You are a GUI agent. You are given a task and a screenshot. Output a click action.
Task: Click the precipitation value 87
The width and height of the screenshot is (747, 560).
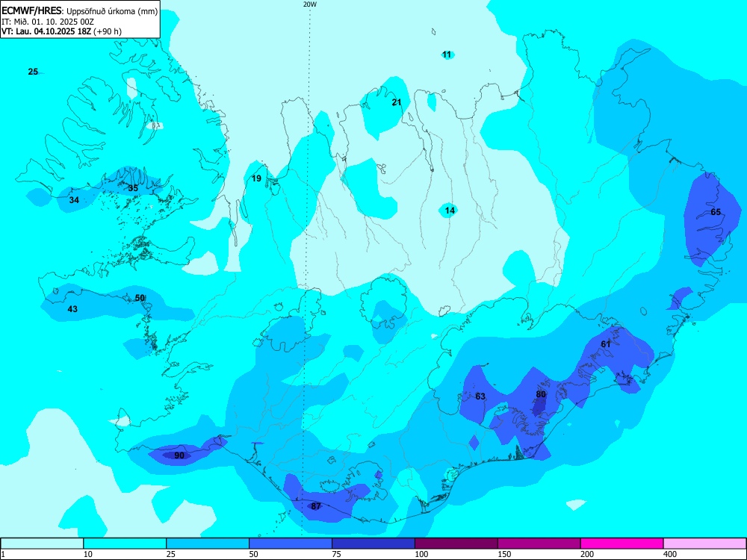316,506
